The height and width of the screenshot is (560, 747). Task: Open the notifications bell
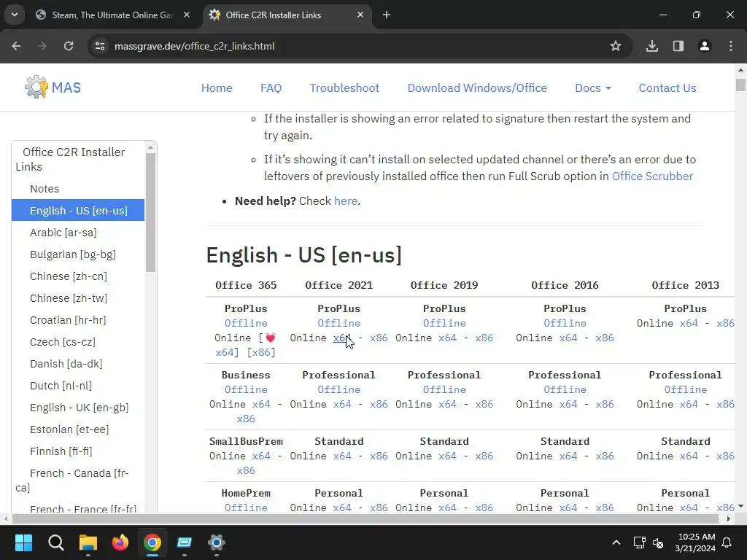click(727, 542)
